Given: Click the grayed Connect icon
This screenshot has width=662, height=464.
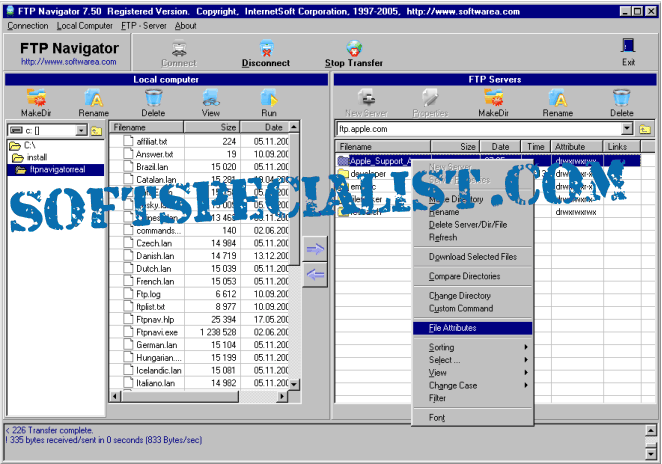Looking at the screenshot, I should point(179,48).
